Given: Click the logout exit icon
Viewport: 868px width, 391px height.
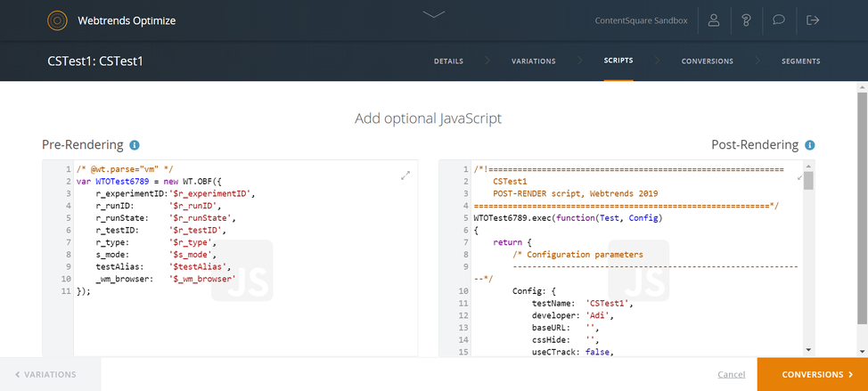Looking at the screenshot, I should [x=813, y=20].
